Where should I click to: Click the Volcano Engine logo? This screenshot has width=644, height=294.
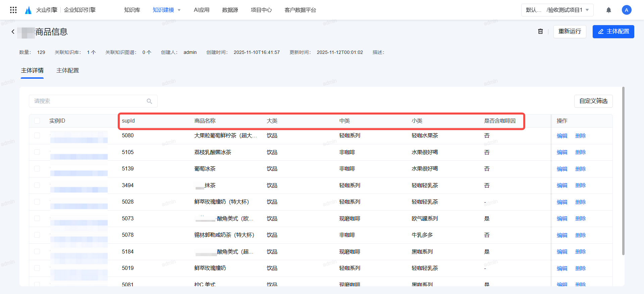click(x=29, y=10)
